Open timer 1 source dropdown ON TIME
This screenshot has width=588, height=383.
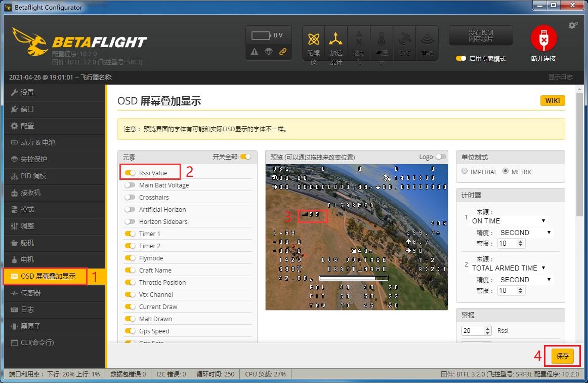point(509,221)
